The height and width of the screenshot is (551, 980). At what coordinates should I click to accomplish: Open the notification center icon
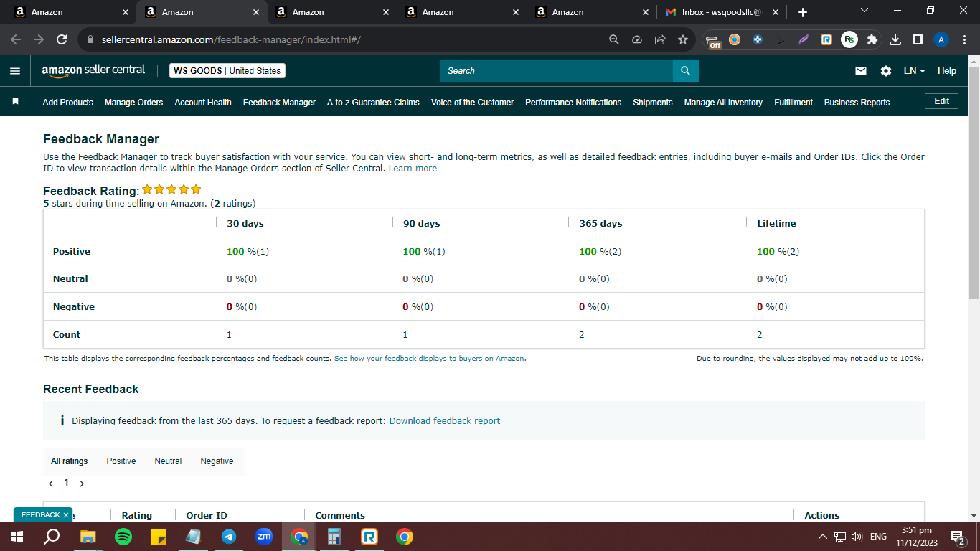pos(957,537)
